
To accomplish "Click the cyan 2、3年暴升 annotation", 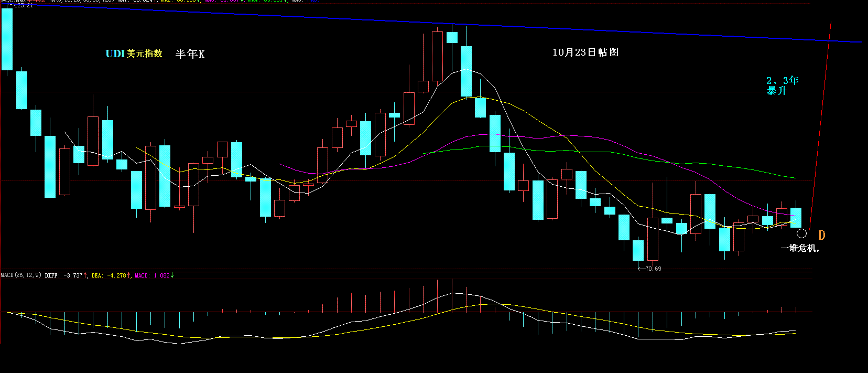I will pyautogui.click(x=782, y=86).
